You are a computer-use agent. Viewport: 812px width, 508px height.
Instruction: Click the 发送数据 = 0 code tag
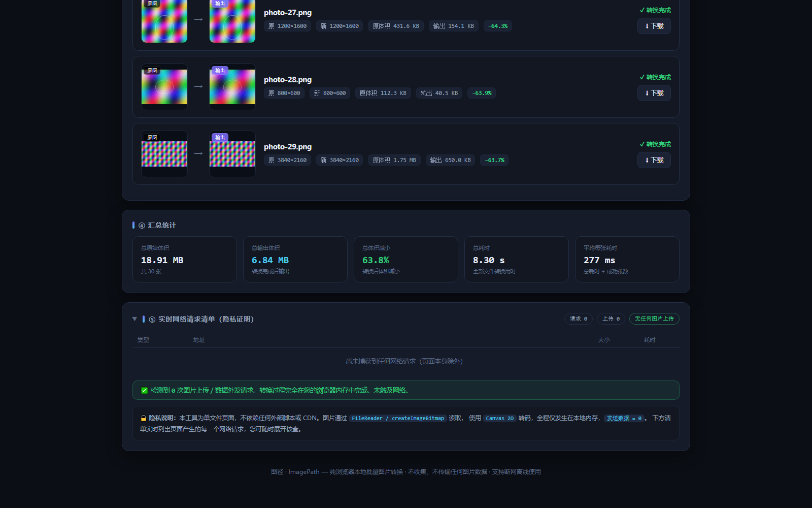click(624, 418)
